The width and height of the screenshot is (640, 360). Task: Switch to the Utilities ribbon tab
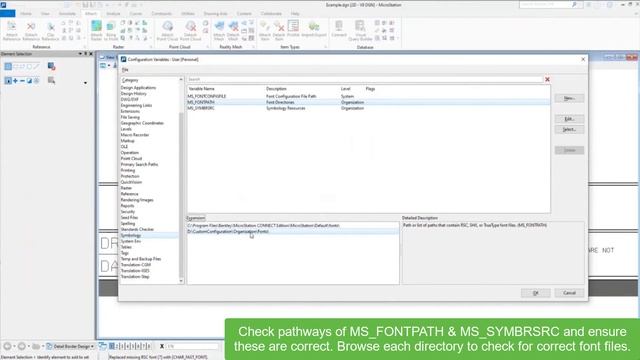point(188,13)
